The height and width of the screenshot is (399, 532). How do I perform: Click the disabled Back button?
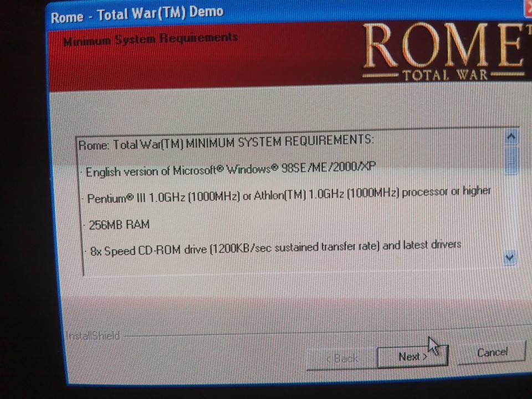tap(342, 359)
